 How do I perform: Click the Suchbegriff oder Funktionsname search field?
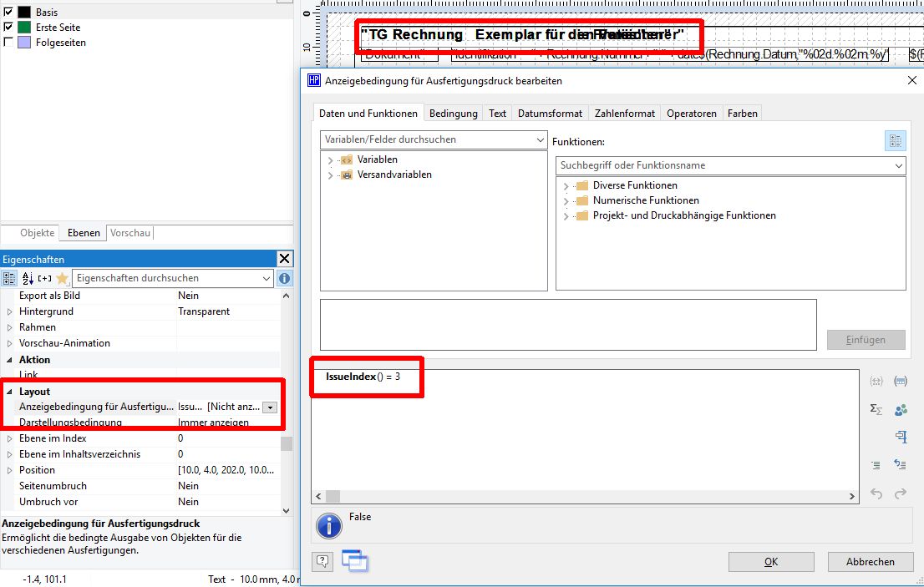click(x=723, y=165)
